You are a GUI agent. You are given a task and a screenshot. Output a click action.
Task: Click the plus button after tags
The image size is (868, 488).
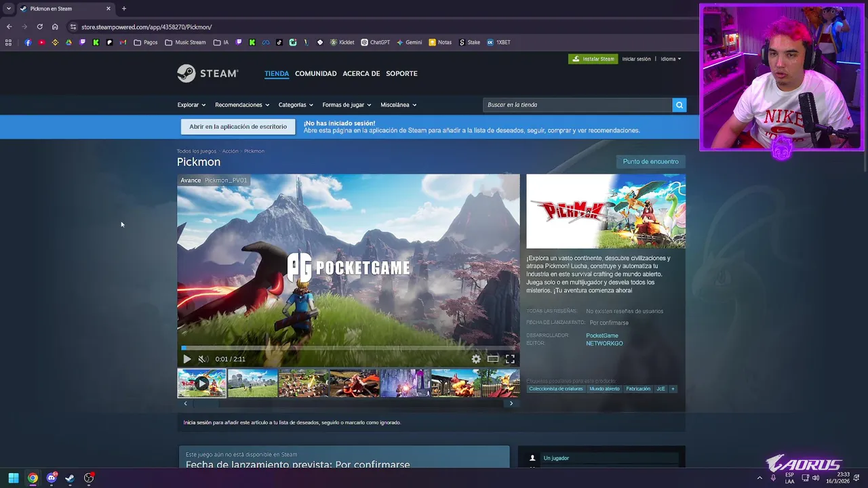(673, 389)
